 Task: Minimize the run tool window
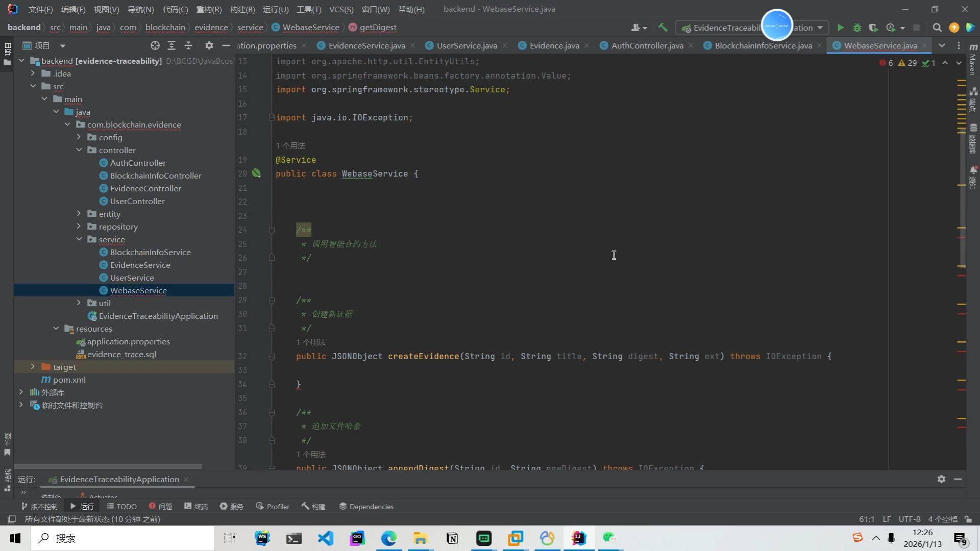[x=958, y=479]
